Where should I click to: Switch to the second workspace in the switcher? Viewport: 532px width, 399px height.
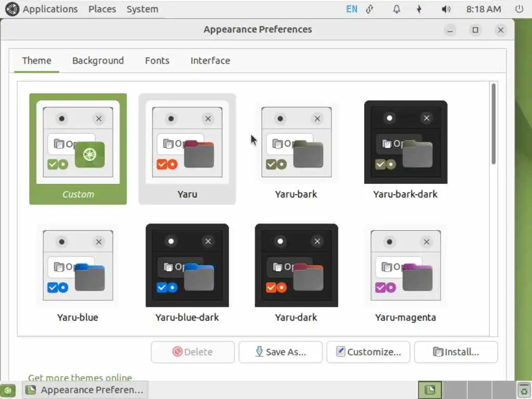(455, 390)
